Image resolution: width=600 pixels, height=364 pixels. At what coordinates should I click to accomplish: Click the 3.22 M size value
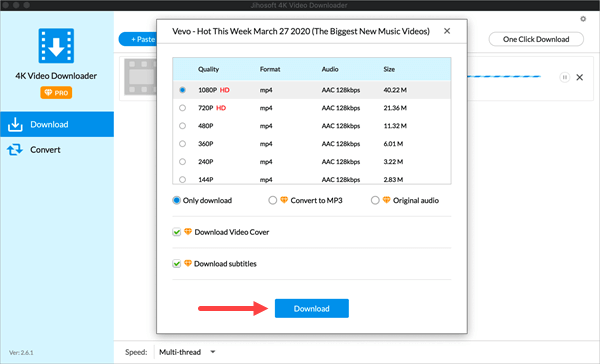(x=393, y=162)
